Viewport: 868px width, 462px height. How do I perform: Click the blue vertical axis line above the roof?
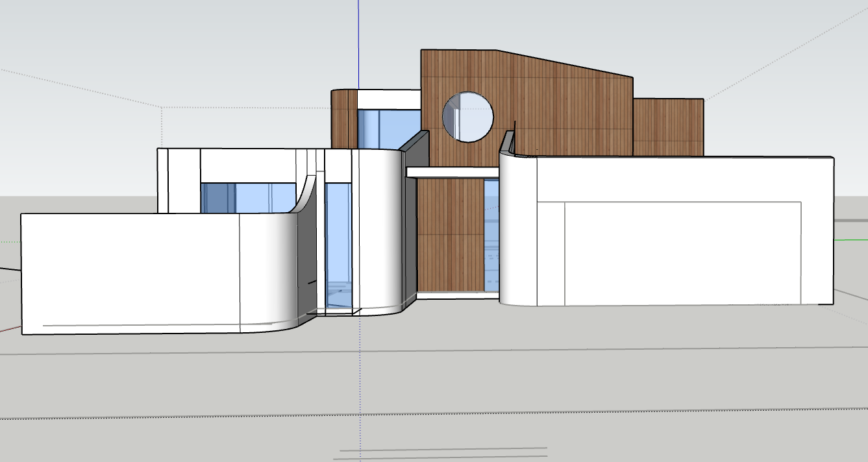358,39
